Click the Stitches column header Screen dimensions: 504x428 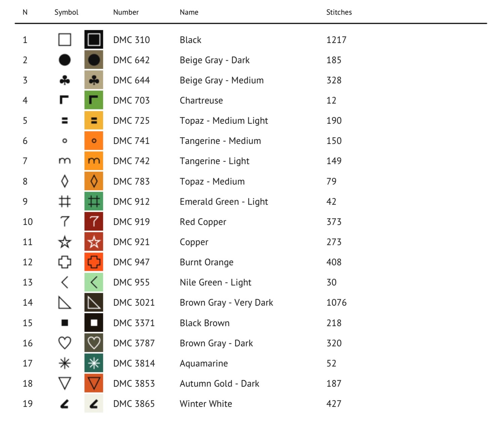click(339, 12)
